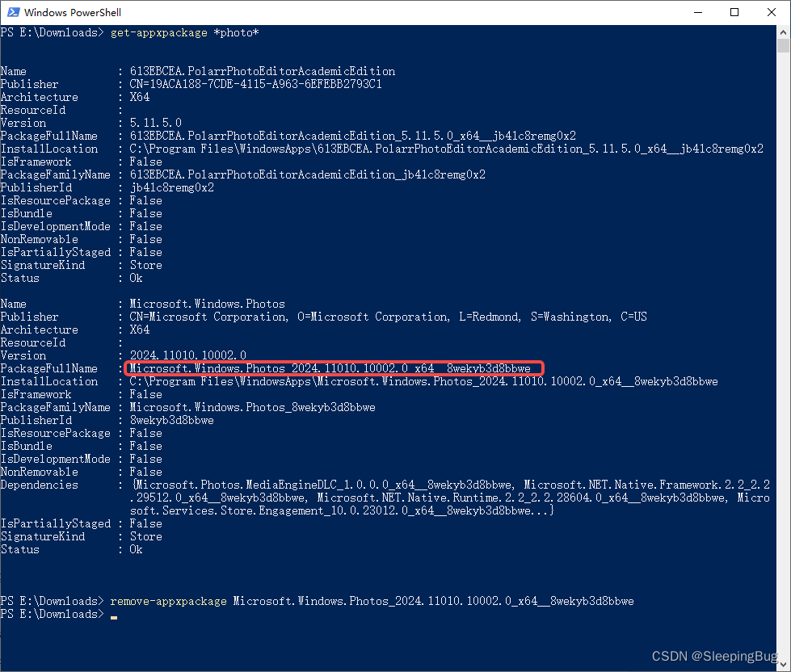Click the last PS E:\Downloads> prompt
The image size is (791, 672).
52,614
